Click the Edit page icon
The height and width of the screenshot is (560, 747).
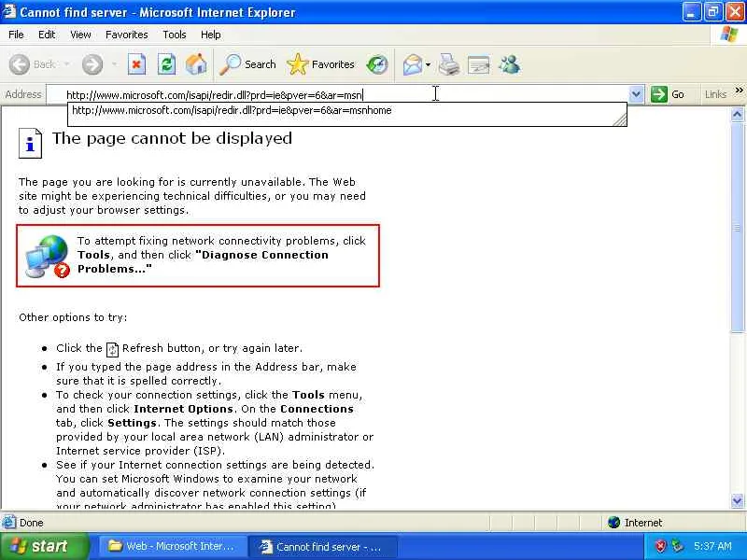[479, 64]
